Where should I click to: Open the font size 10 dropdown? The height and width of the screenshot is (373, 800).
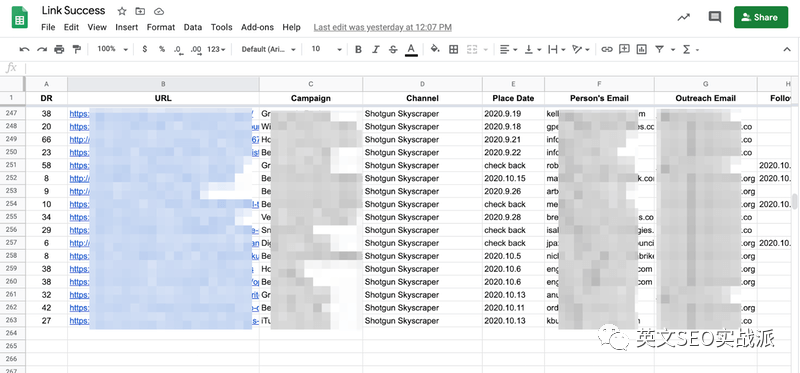327,49
